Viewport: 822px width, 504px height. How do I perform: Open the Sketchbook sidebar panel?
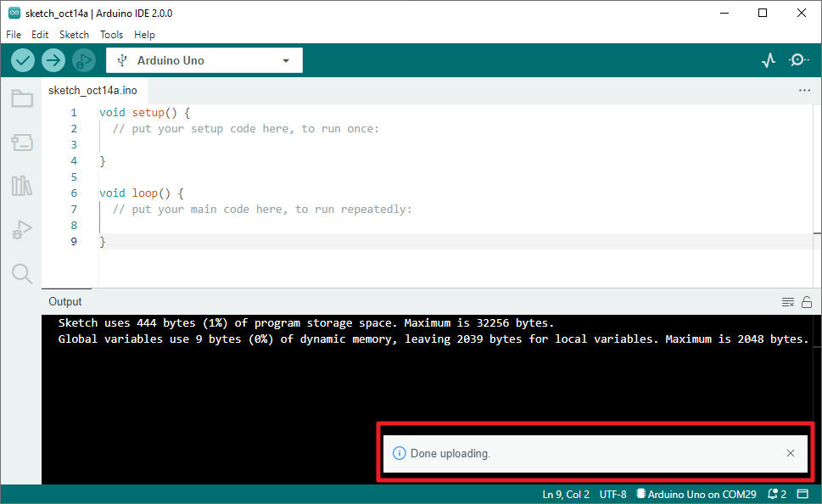tap(22, 98)
